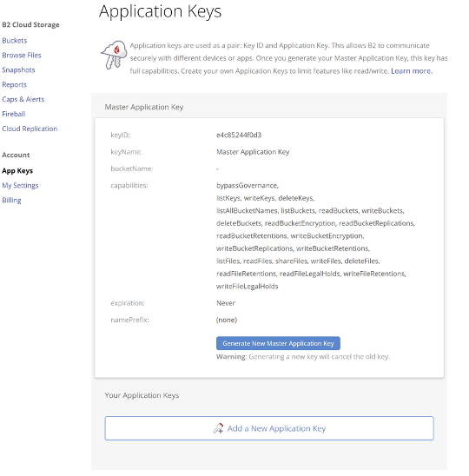Select the keyID value e4c85244f0d3

239,136
